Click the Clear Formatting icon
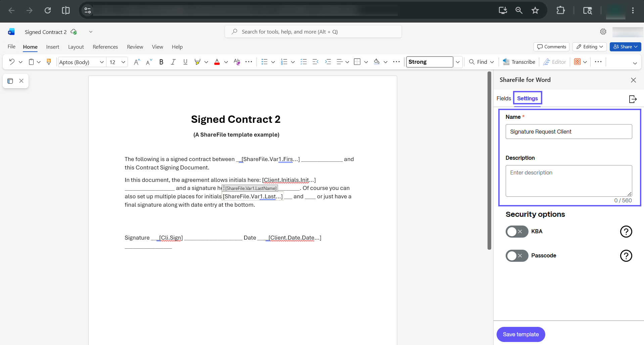The image size is (644, 345). click(x=237, y=62)
